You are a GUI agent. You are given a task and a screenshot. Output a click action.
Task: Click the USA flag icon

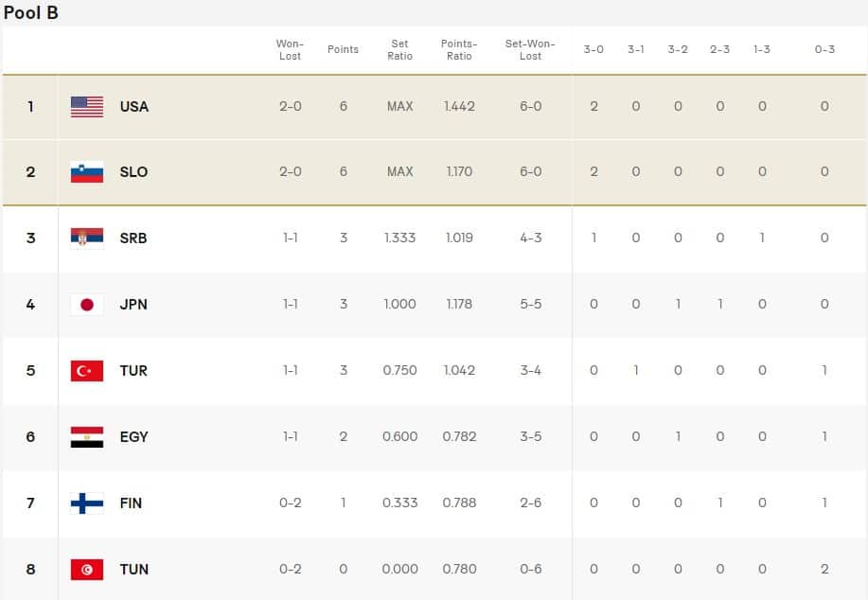click(x=87, y=107)
